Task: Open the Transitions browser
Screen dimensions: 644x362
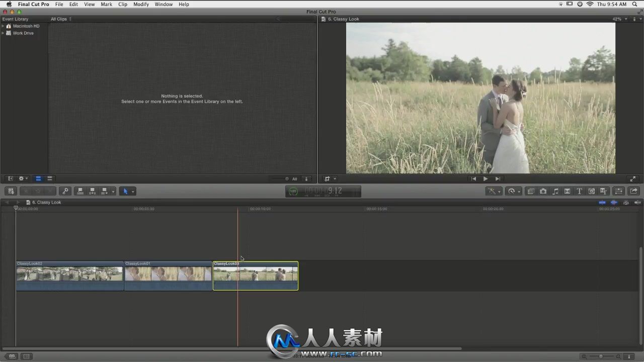Action: (x=567, y=191)
